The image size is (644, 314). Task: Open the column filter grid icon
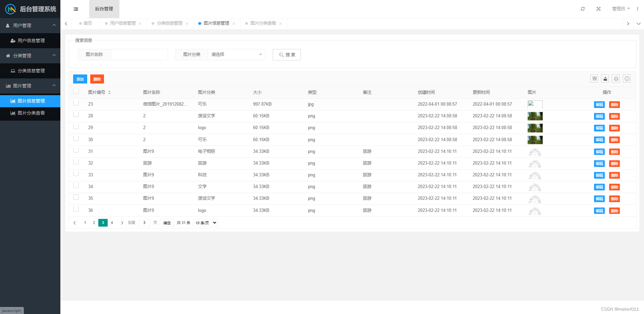point(594,79)
